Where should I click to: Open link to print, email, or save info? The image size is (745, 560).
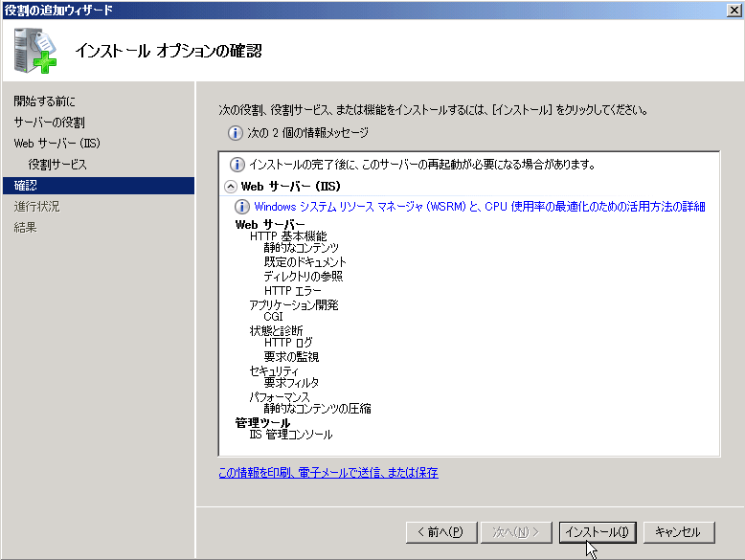click(x=327, y=473)
